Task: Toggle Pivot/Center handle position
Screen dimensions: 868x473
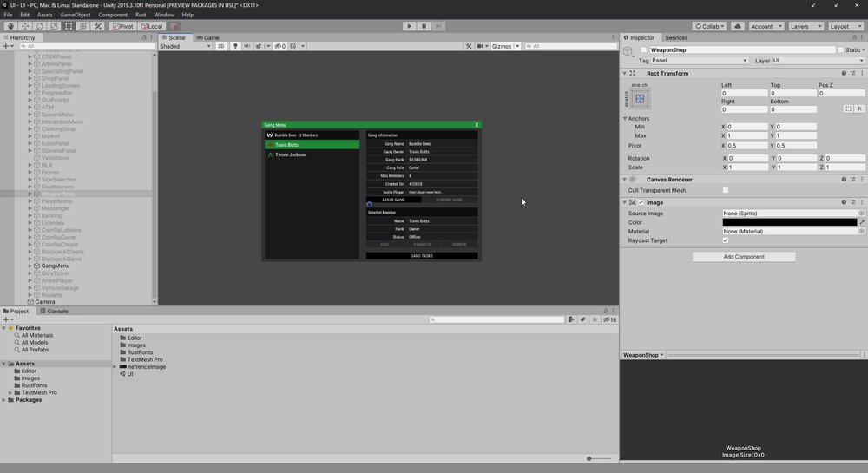Action: click(x=123, y=26)
